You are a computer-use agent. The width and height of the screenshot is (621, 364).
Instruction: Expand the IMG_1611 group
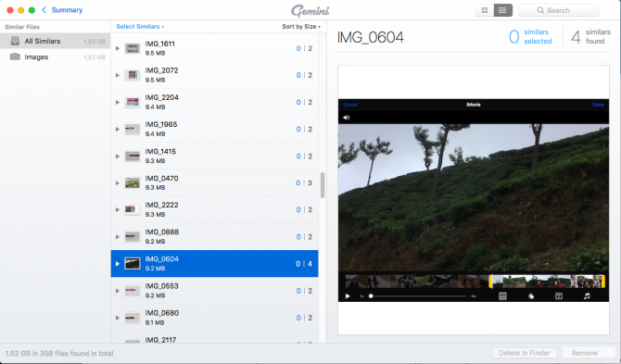[118, 48]
